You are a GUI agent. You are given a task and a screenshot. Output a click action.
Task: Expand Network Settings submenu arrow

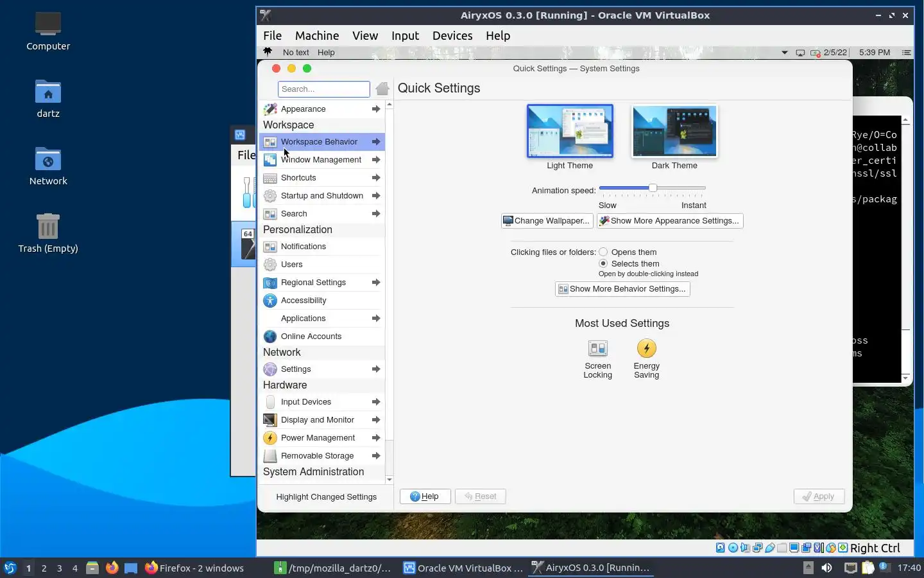pos(376,369)
